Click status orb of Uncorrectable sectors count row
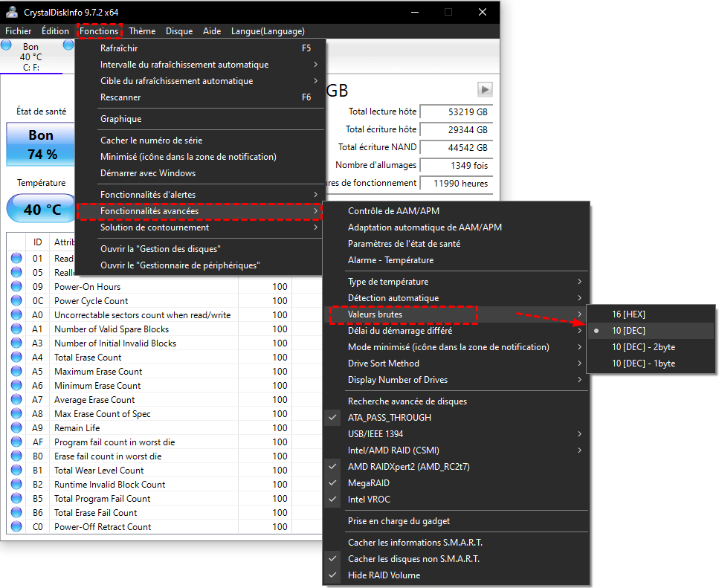The image size is (719, 588). [16, 315]
